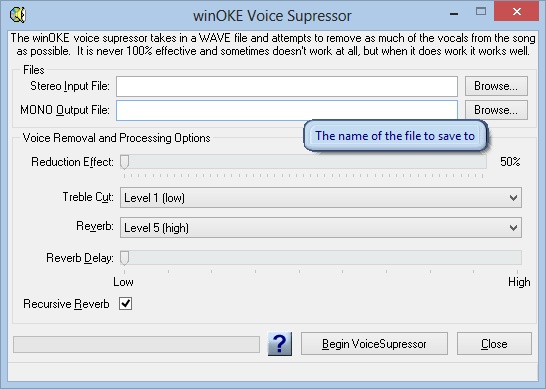Click the Reduction Effect slider track middle
546x389 pixels.
point(303,162)
